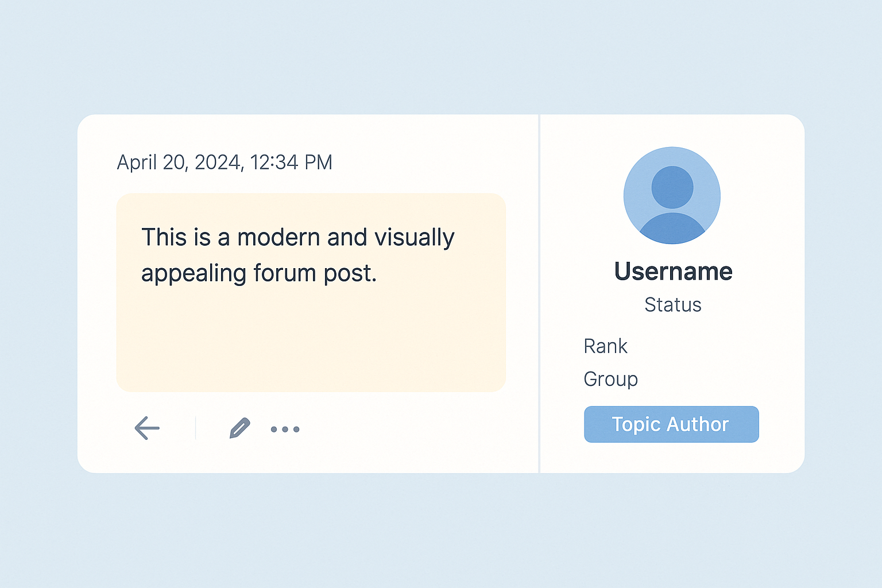Click the 12:34 PM time text
The width and height of the screenshot is (882, 588).
292,163
